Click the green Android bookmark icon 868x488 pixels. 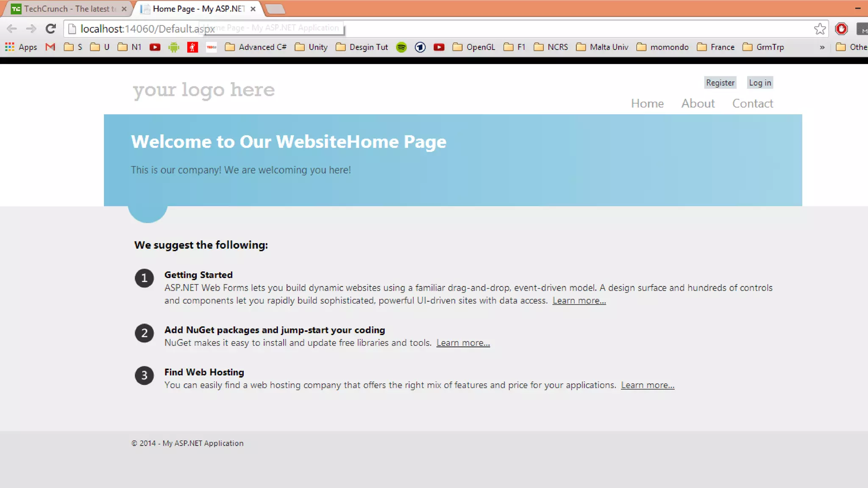point(174,47)
